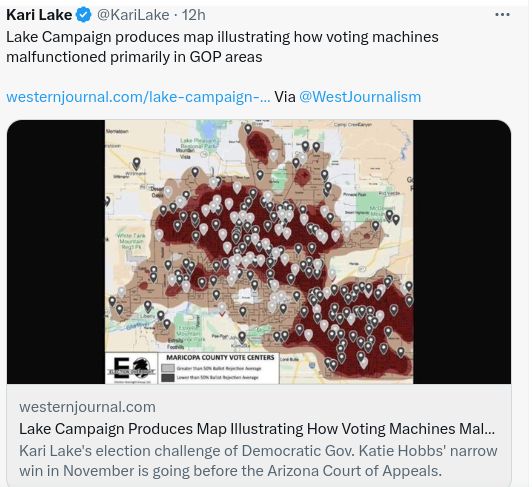
Task: Click the Maricopa County Vote Centers legend title
Action: click(x=220, y=358)
